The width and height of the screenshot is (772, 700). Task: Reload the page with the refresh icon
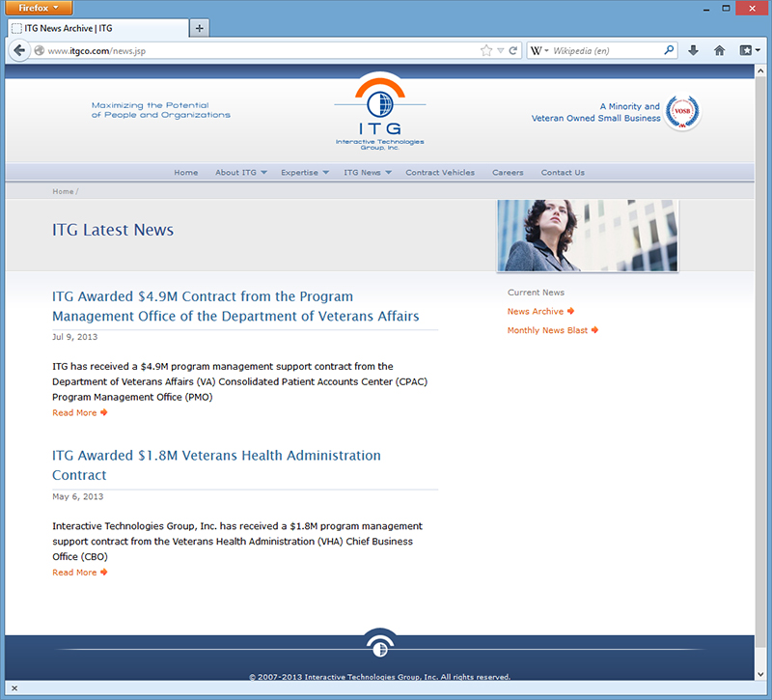point(513,50)
